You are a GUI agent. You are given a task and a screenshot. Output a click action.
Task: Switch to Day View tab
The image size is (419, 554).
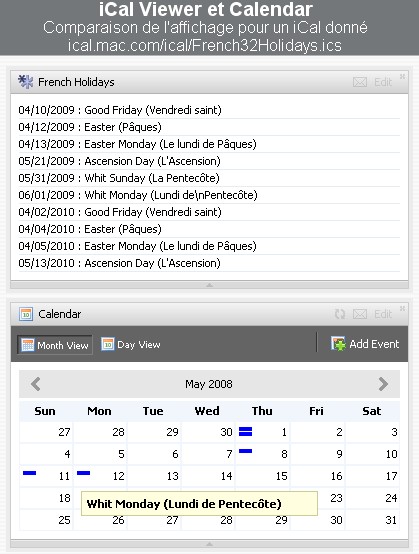tap(131, 344)
